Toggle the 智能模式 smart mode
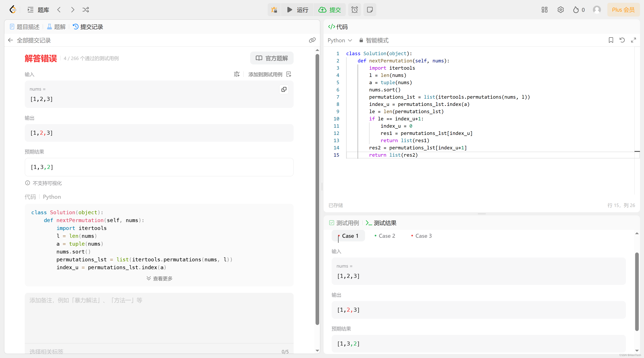644x358 pixels. coord(374,40)
